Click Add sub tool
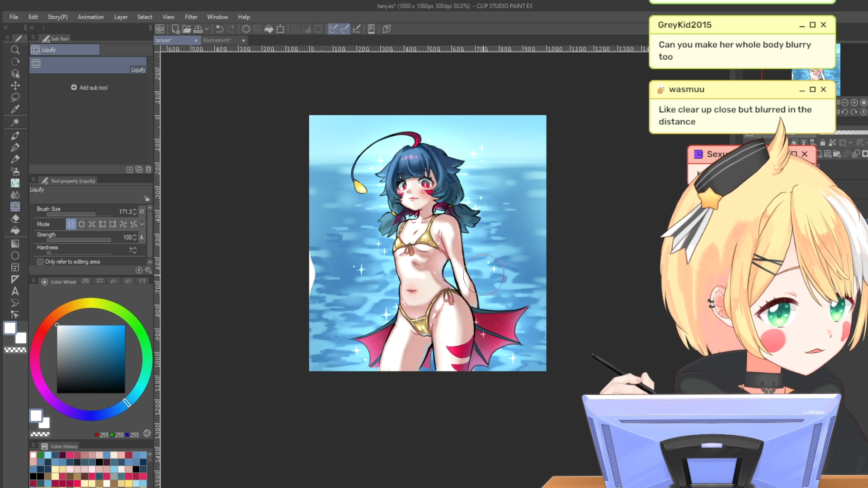Image resolution: width=868 pixels, height=488 pixels. pyautogui.click(x=89, y=88)
